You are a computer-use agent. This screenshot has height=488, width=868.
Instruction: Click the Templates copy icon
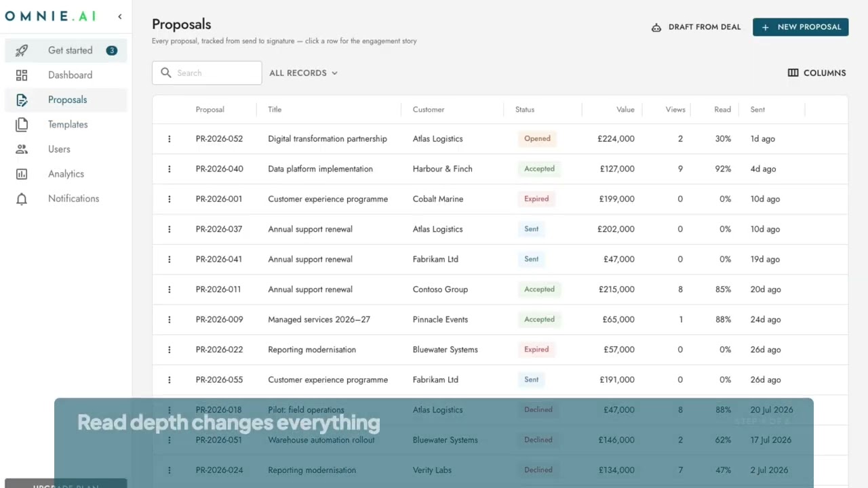pyautogui.click(x=22, y=125)
